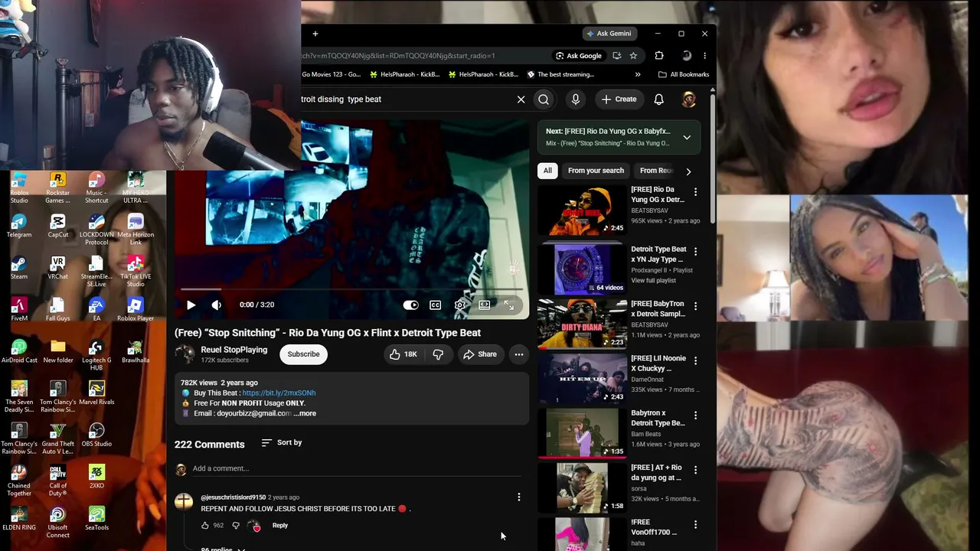Switch the player to theater mode
980x551 pixels.
(485, 305)
